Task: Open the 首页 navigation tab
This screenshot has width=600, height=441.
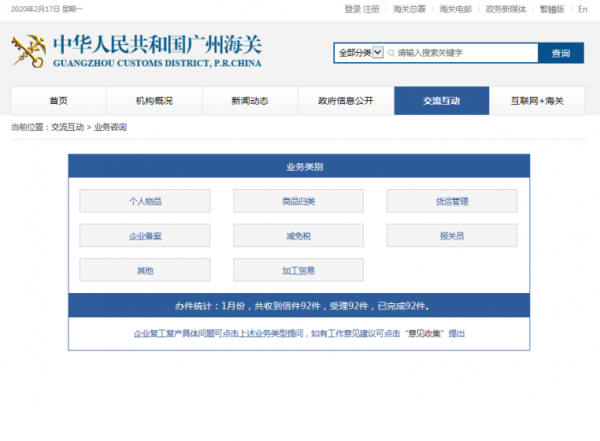Action: pos(58,101)
